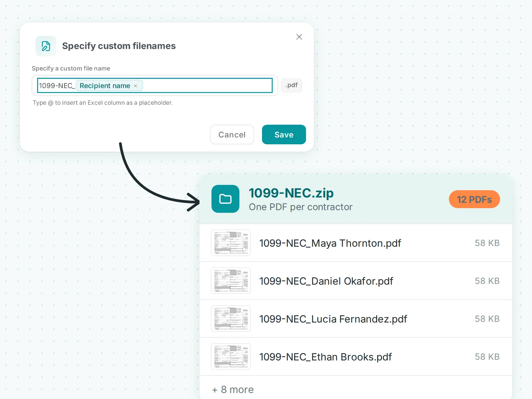Click the 'Specify a custom file name' label
The height and width of the screenshot is (399, 532).
[x=71, y=68]
